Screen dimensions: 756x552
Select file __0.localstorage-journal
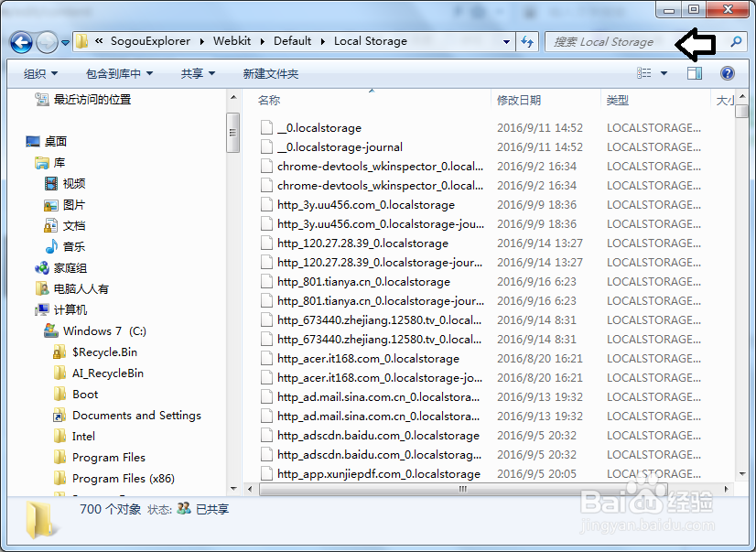point(340,147)
